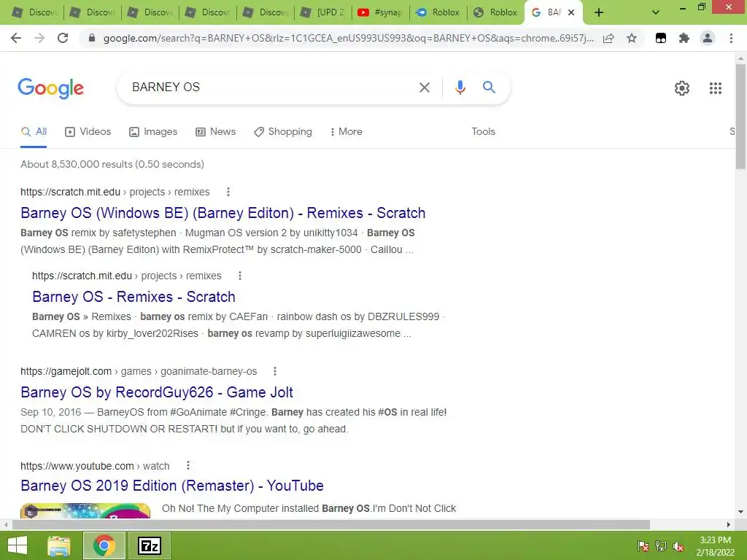Switch to the Videos results tab

coord(88,131)
